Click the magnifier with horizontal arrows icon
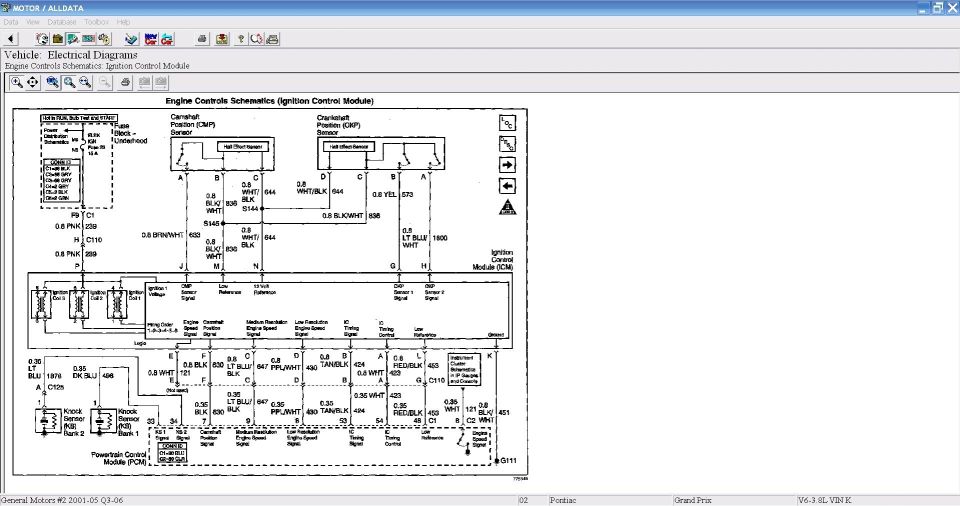960x506 pixels. 85,82
